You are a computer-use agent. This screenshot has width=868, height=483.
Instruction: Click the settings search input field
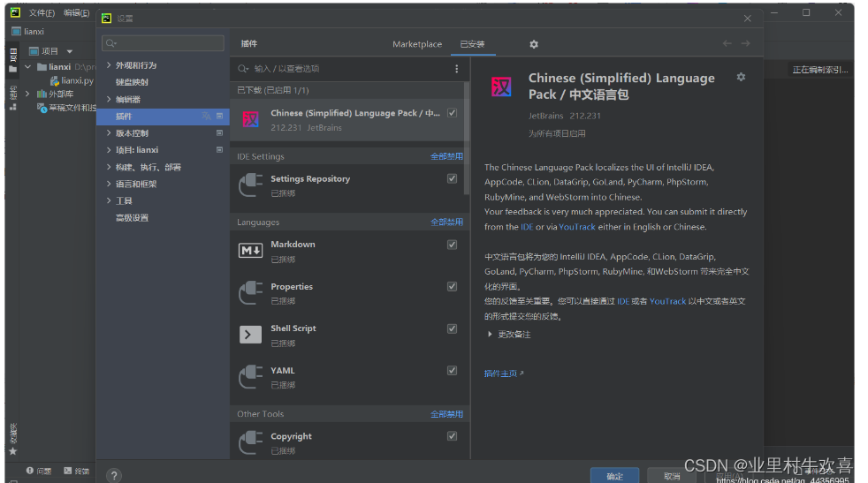pyautogui.click(x=163, y=43)
